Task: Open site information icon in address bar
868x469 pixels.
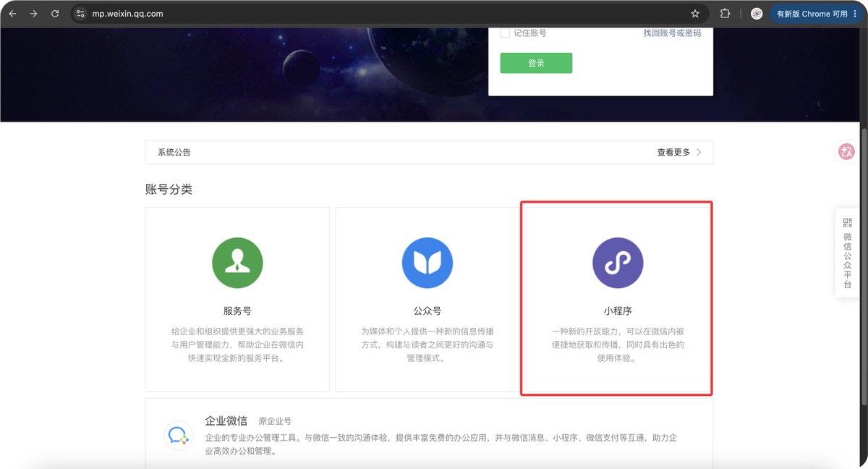Action: [81, 14]
